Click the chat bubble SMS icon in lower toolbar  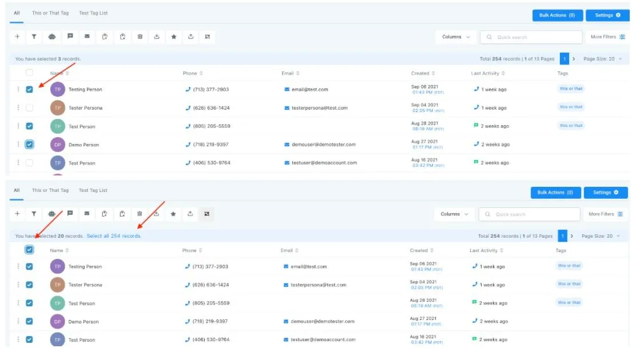(70, 213)
